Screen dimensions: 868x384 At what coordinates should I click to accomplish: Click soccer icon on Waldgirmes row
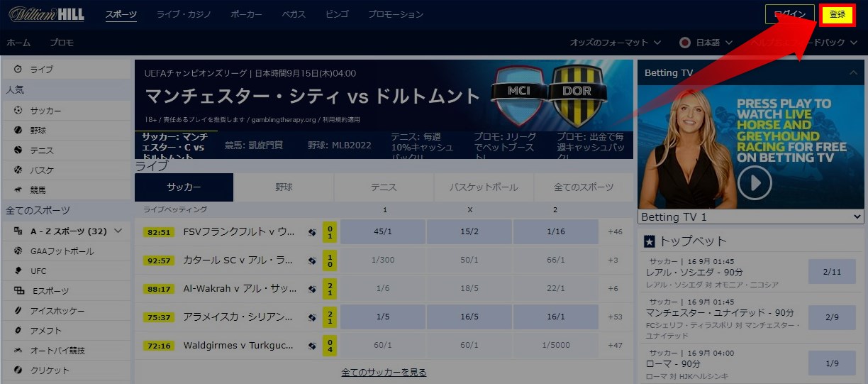(312, 346)
